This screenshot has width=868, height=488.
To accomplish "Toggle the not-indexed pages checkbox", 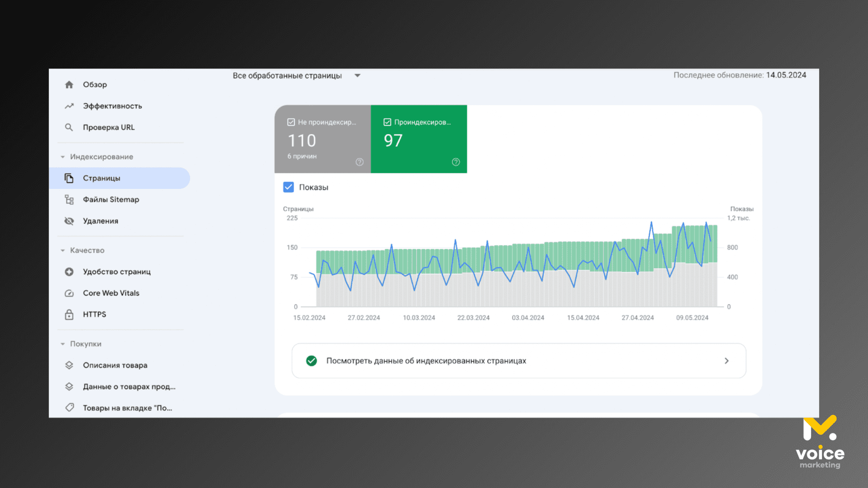I will (x=291, y=122).
